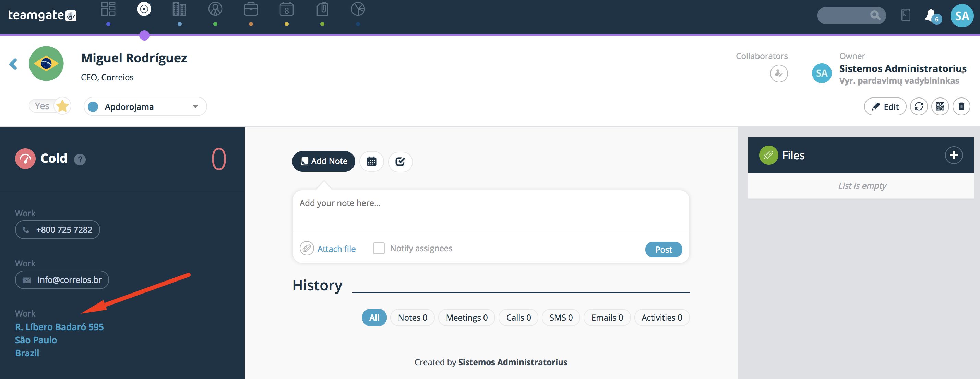The width and height of the screenshot is (980, 379).
Task: Focus the 'Add your note here...' text area
Action: [491, 211]
